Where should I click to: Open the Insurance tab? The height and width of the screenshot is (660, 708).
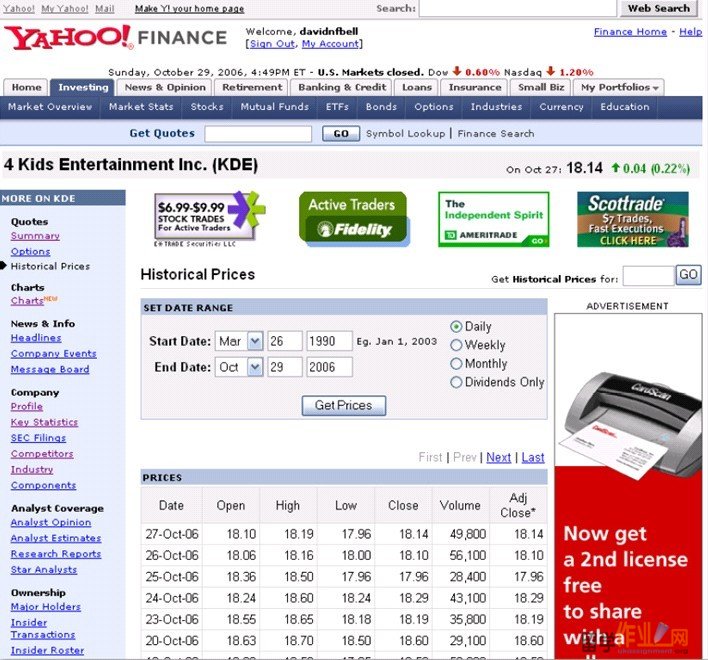pyautogui.click(x=475, y=87)
